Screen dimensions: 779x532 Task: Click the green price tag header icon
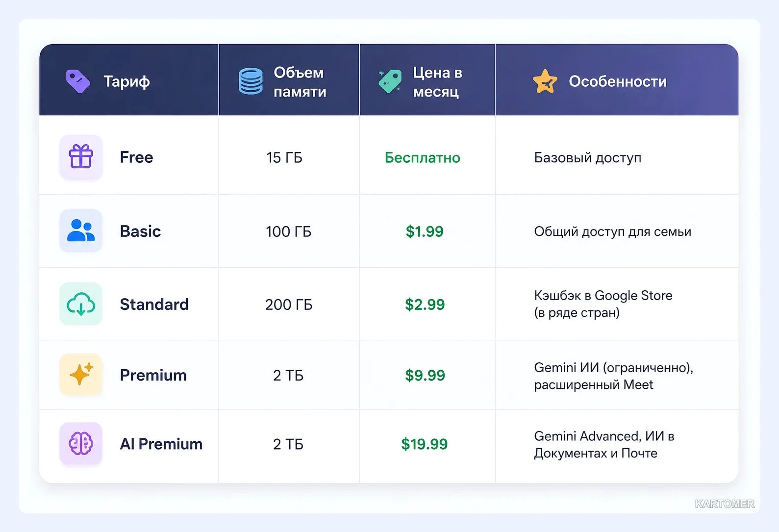click(390, 81)
